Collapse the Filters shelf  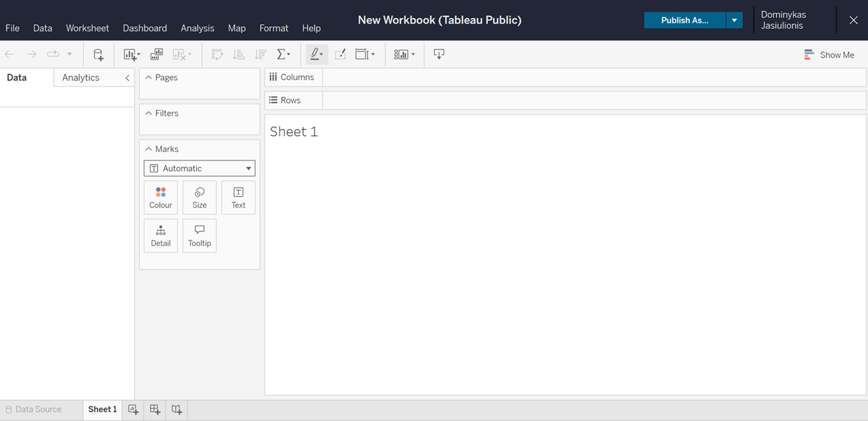tap(147, 113)
